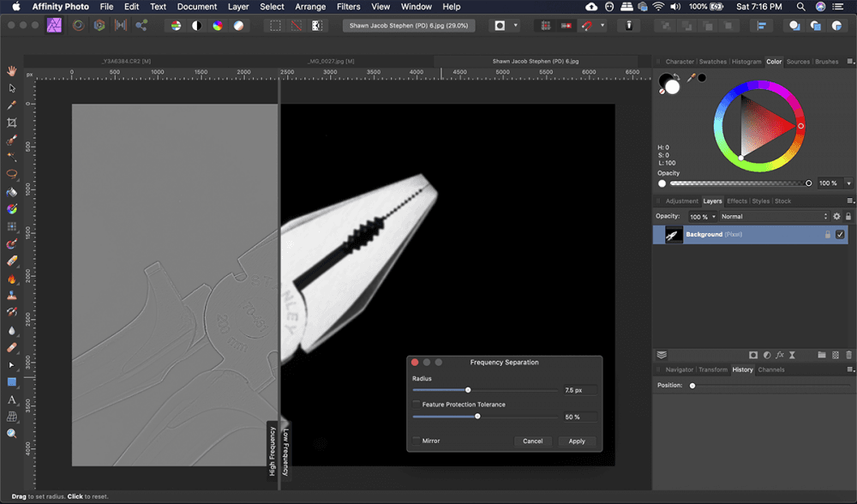Open the layer effects fx icon
The image size is (857, 504).
(781, 355)
